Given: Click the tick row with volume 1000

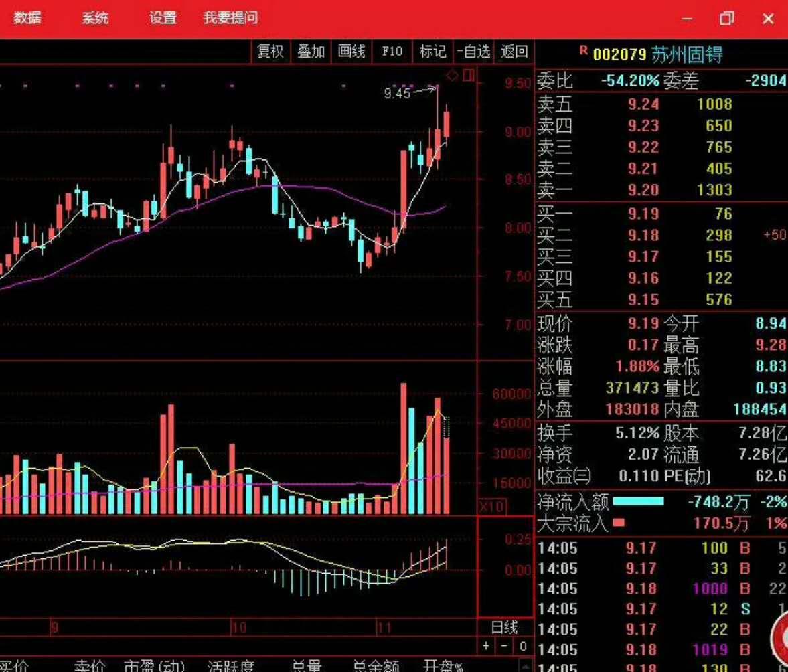Looking at the screenshot, I should coord(662,588).
